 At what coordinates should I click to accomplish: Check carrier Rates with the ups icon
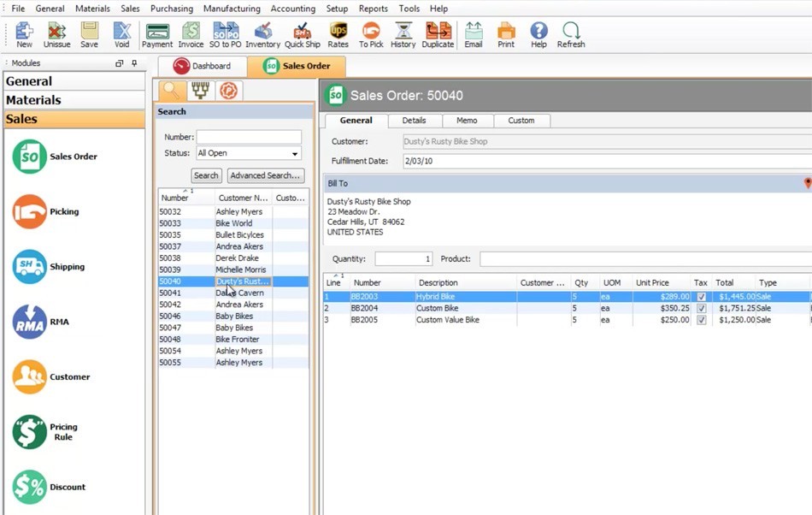click(338, 34)
